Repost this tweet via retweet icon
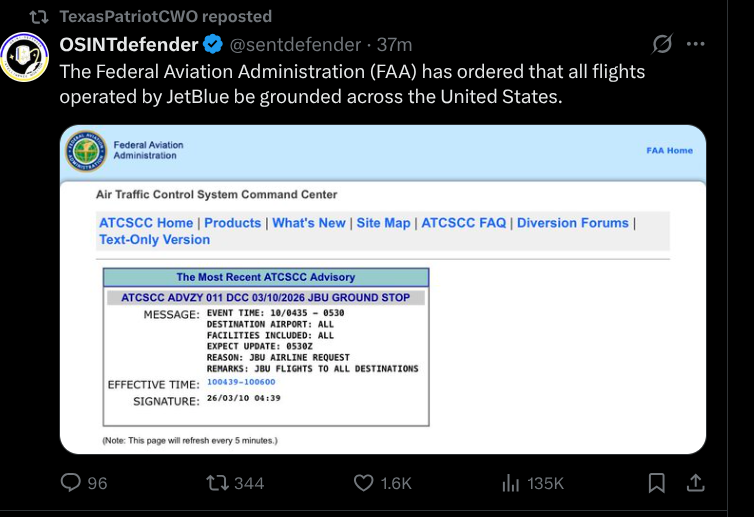This screenshot has height=517, width=754. tap(217, 483)
